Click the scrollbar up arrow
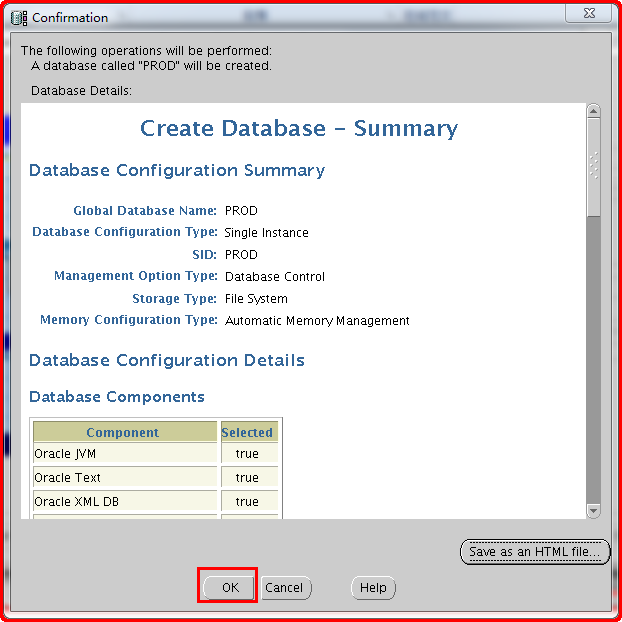 (x=593, y=111)
